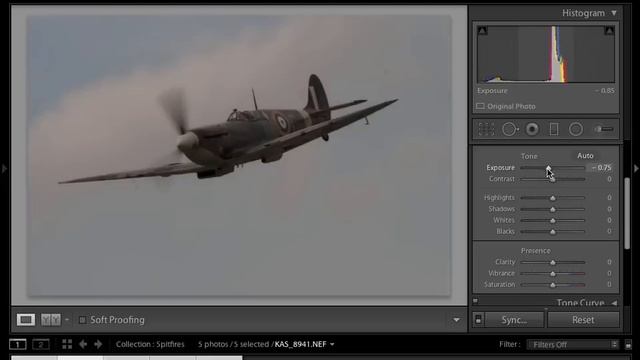Screen dimensions: 640x360
Task: Adjust the Saturation slider
Action: coord(553,285)
